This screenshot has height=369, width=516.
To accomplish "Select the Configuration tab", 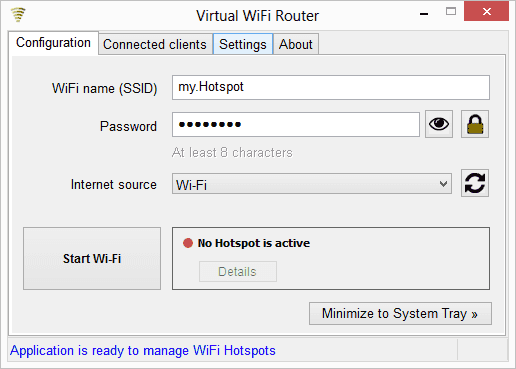I will coord(53,43).
